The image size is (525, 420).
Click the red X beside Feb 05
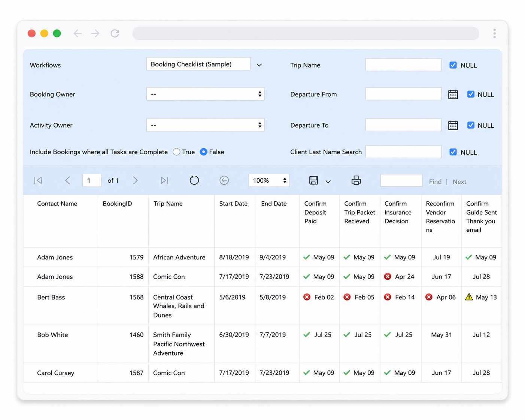tap(347, 297)
